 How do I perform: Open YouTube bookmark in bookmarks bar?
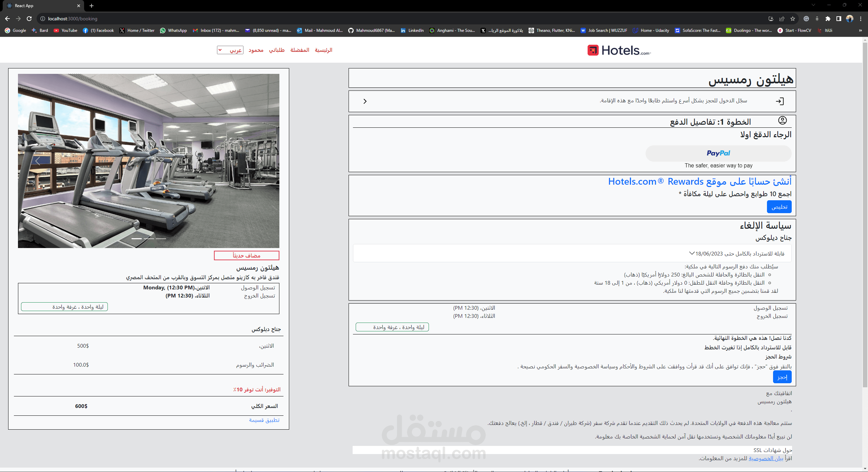[x=65, y=30]
